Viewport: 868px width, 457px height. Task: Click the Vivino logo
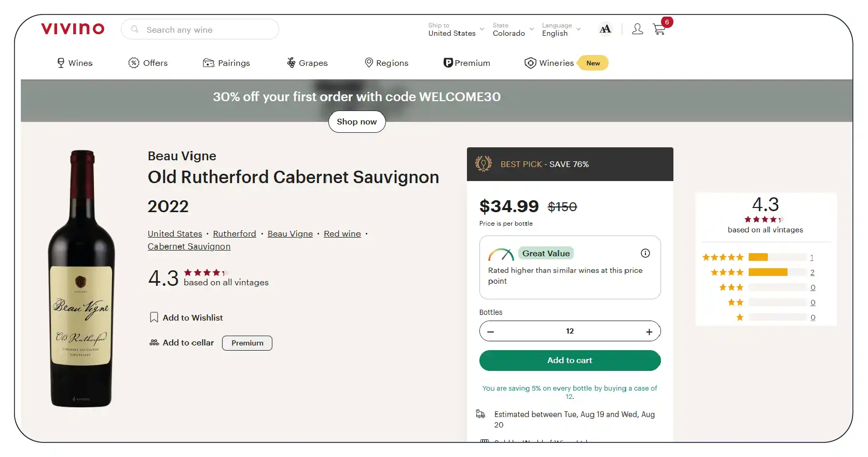coord(73,29)
